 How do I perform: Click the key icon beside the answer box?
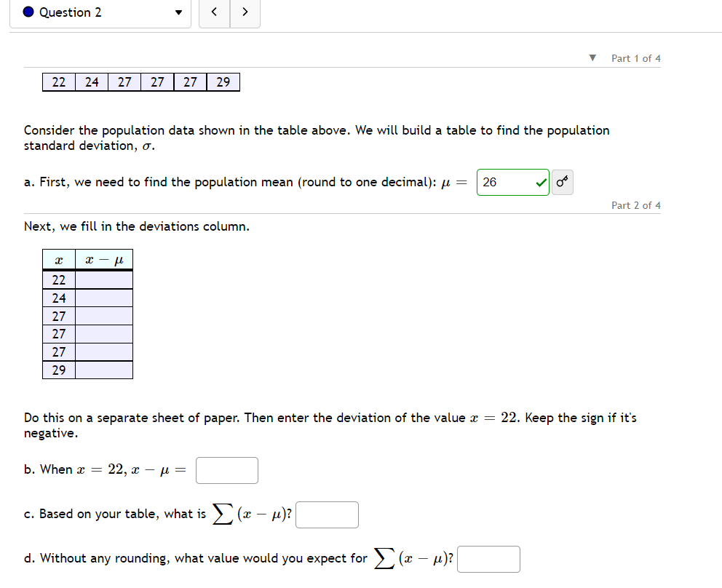pos(561,182)
